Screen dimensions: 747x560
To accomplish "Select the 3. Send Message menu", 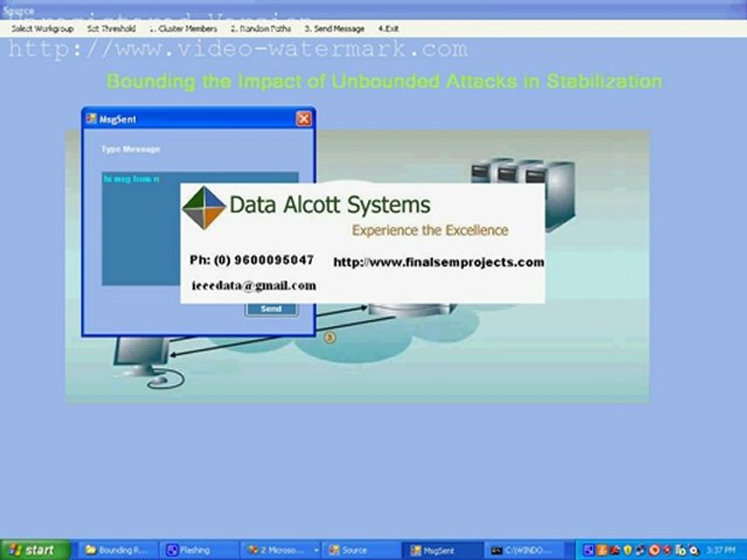I will tap(335, 29).
